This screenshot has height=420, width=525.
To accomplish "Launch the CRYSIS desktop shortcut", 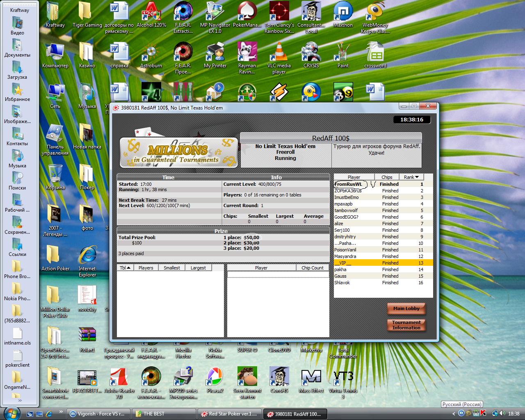I will [x=311, y=53].
